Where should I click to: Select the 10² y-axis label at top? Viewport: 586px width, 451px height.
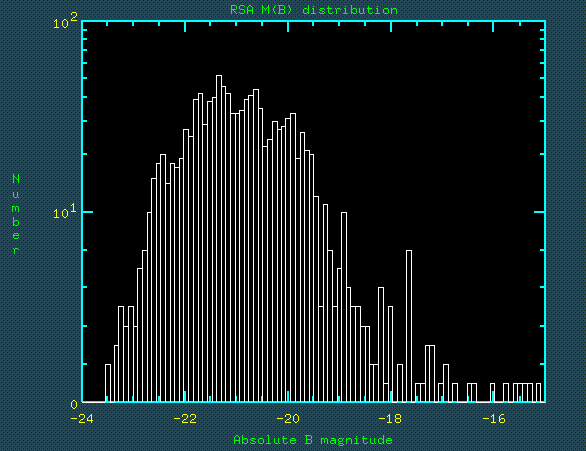[x=65, y=21]
